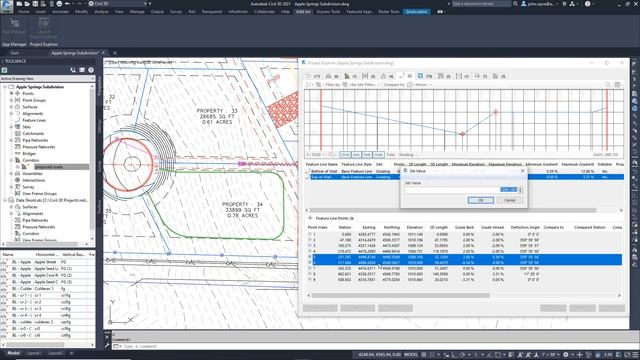Image resolution: width=640 pixels, height=360 pixels.
Task: Click Cancel in the Set Value dialog
Action: tap(509, 200)
